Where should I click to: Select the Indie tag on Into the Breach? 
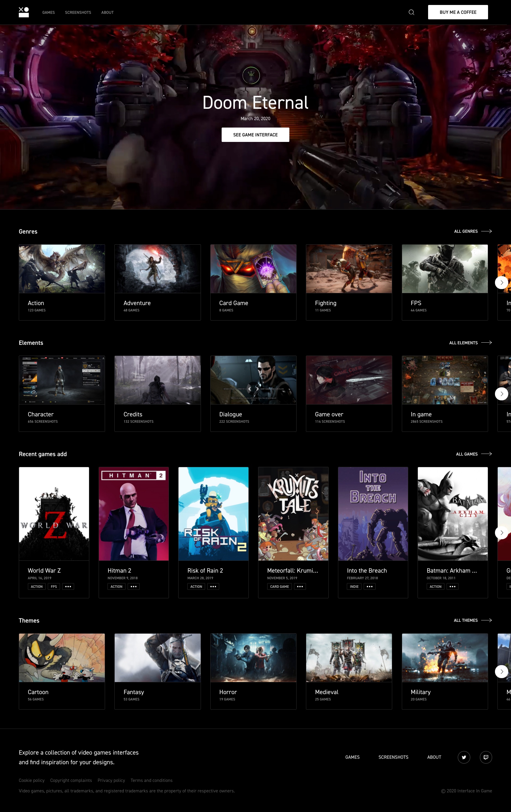coord(354,586)
